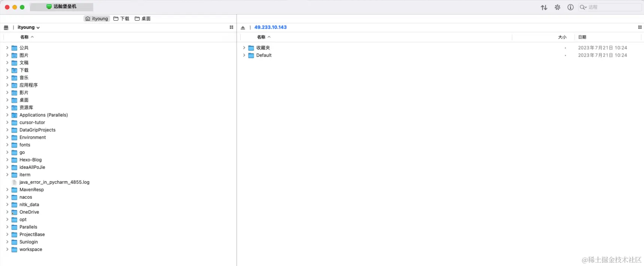Open the ityoung path dropdown
This screenshot has height=266, width=644.
tap(28, 27)
